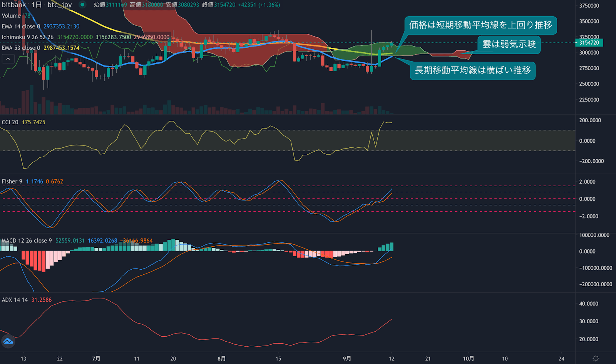Screen dimensions: 616x364
Task: Click the TradingView logo icon bottom-left
Action: (x=8, y=341)
